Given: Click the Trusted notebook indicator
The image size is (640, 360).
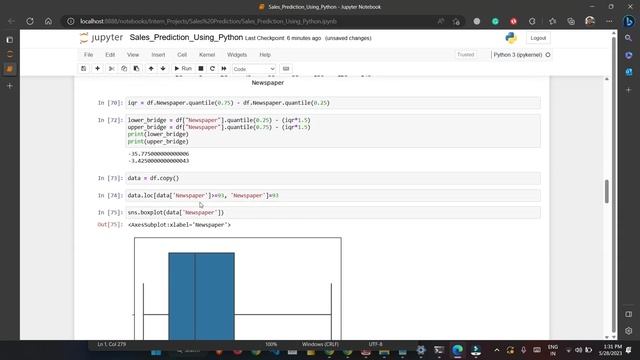Looking at the screenshot, I should [x=466, y=55].
